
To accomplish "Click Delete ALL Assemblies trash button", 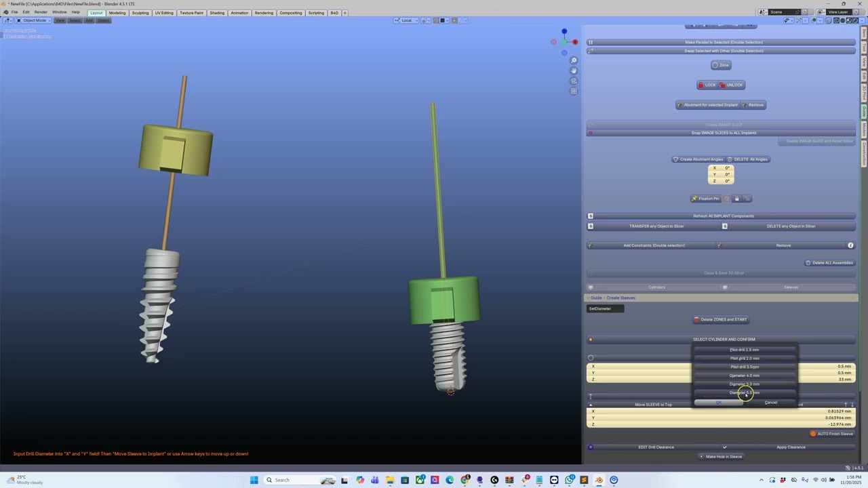I will (x=829, y=263).
